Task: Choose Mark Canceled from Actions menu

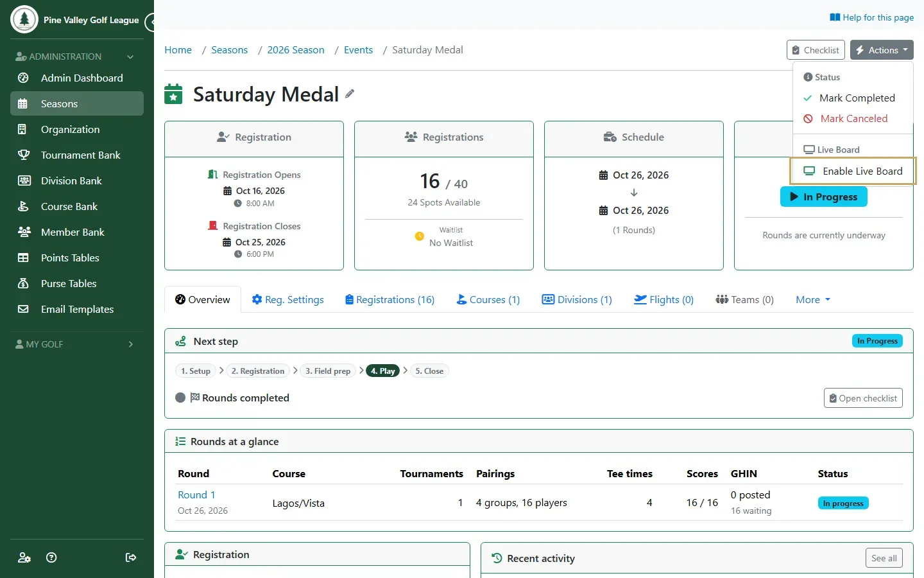Action: click(853, 118)
